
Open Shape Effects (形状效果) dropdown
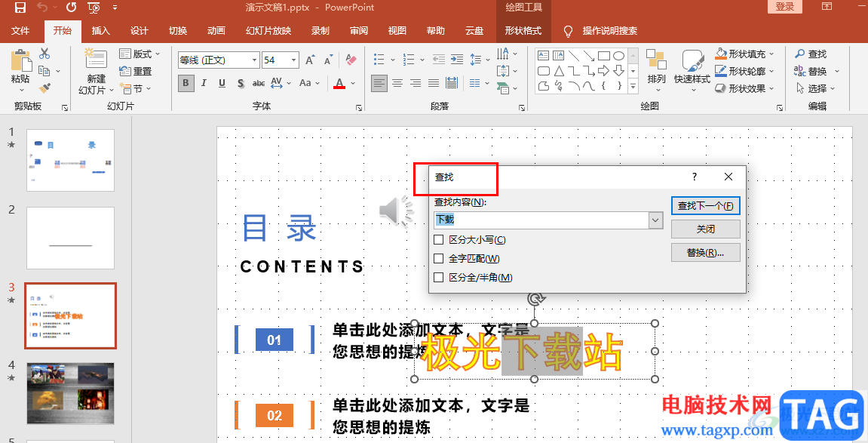744,88
